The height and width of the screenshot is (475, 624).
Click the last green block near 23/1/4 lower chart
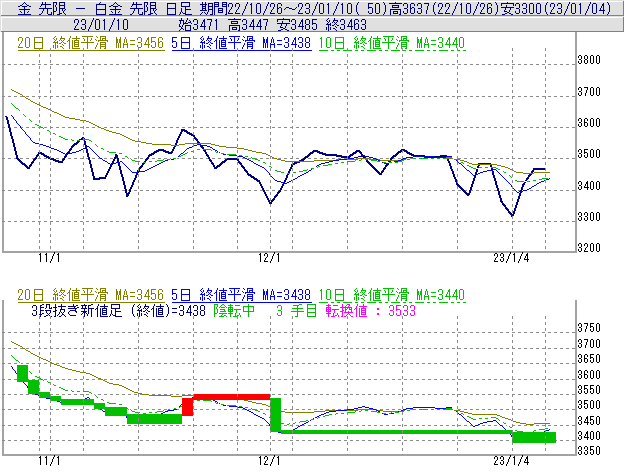coord(534,437)
